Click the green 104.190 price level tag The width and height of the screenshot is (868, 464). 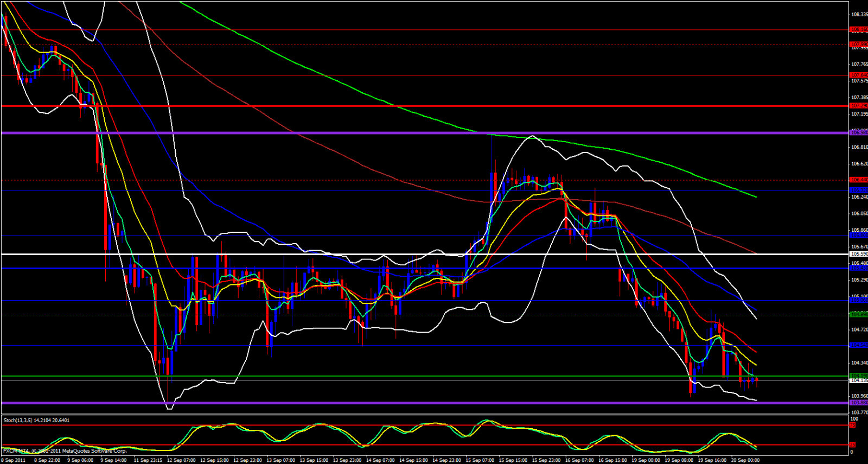[859, 376]
